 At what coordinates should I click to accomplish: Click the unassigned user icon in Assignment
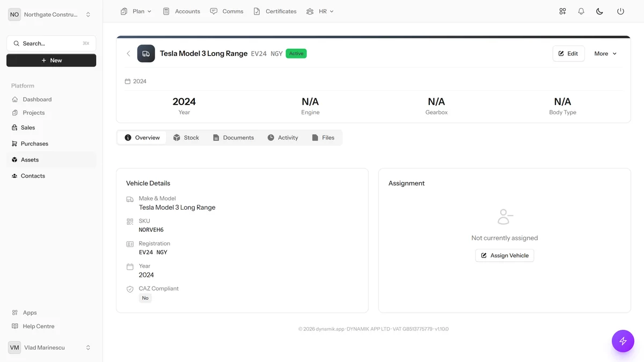(x=504, y=217)
